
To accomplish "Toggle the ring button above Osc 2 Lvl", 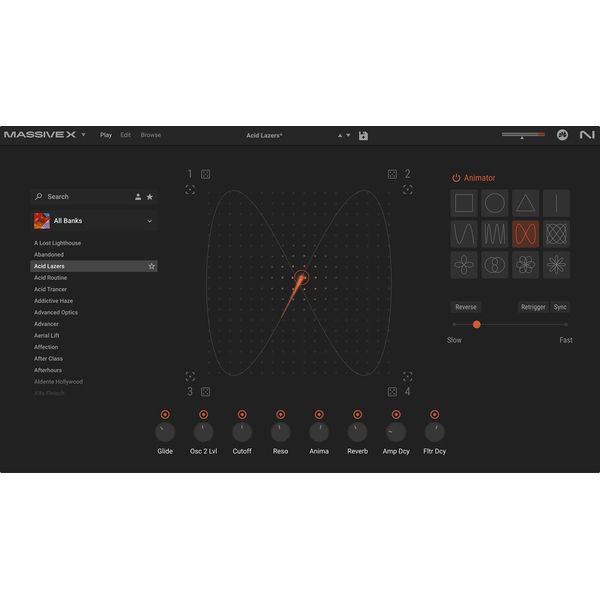I will click(x=204, y=414).
